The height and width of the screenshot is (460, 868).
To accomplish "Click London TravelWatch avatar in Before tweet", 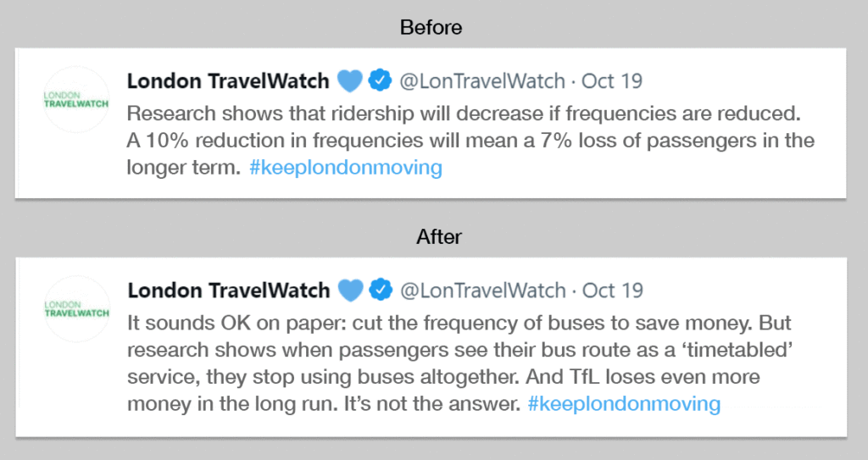I will coord(76,100).
